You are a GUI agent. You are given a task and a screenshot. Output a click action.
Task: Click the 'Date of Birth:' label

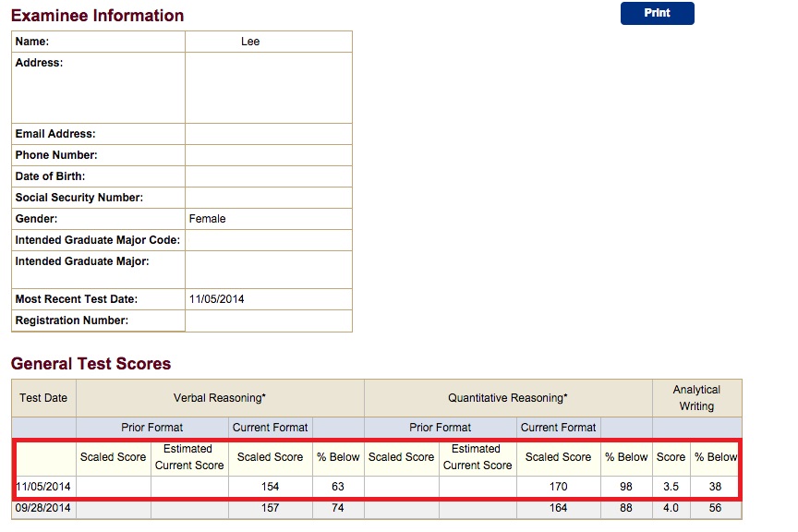tap(51, 176)
